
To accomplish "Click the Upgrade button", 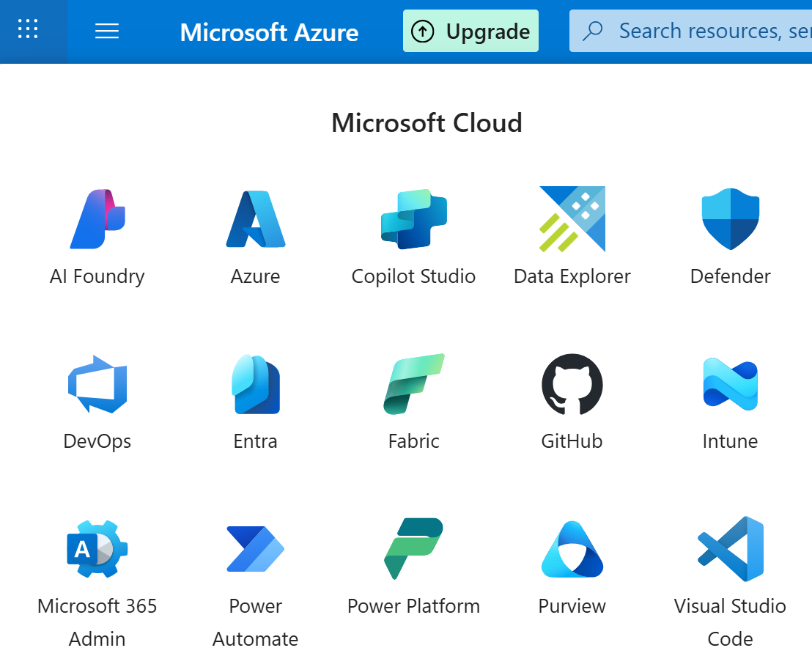I will click(x=470, y=31).
